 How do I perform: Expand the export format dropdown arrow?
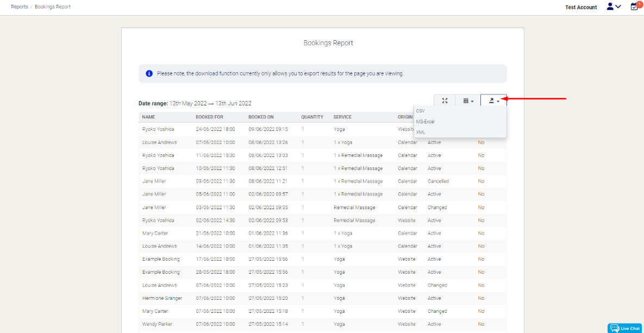click(498, 101)
